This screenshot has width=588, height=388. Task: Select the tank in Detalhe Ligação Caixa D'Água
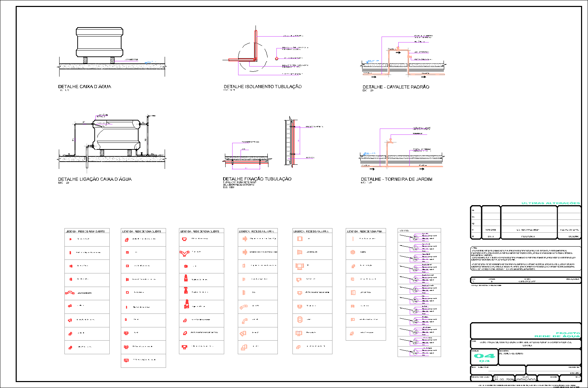[117, 134]
